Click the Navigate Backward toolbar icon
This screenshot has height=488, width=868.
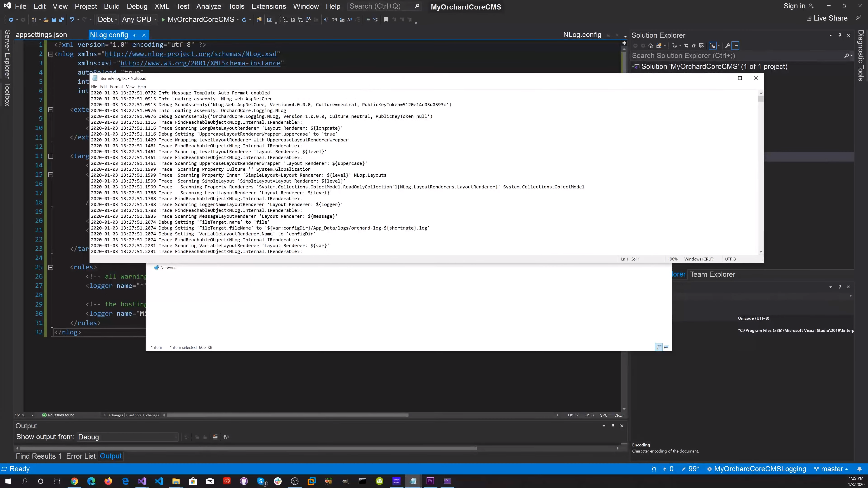pos(11,20)
